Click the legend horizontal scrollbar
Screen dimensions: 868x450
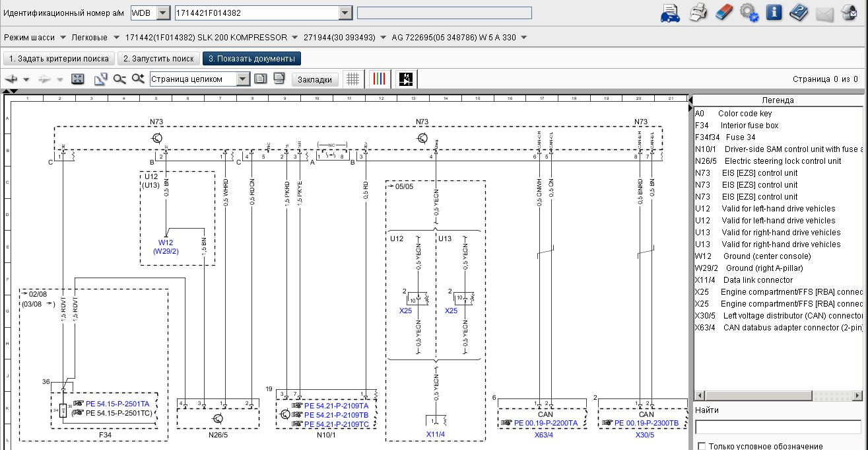pos(778,395)
